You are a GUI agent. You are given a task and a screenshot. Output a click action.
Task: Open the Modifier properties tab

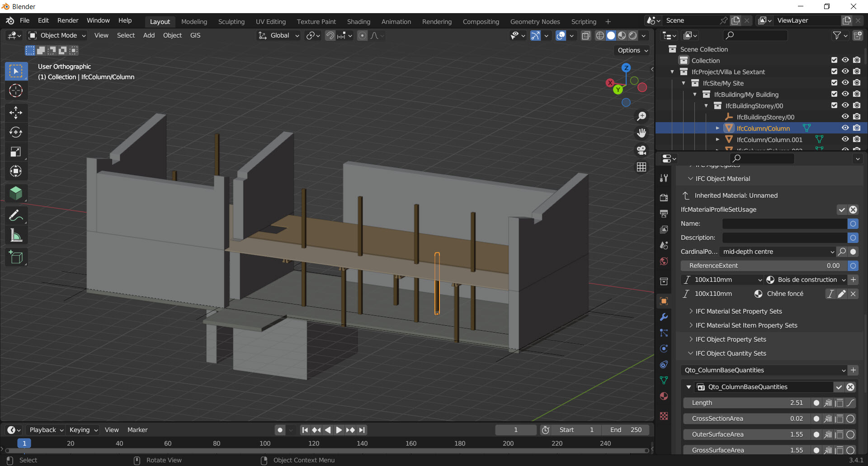(x=664, y=317)
